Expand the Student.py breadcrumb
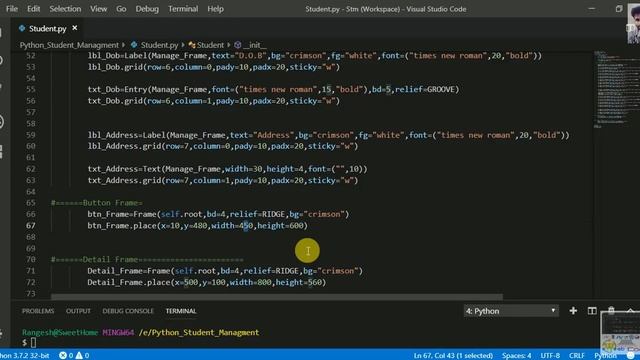Screen dimensions: 640x360 pos(159,45)
